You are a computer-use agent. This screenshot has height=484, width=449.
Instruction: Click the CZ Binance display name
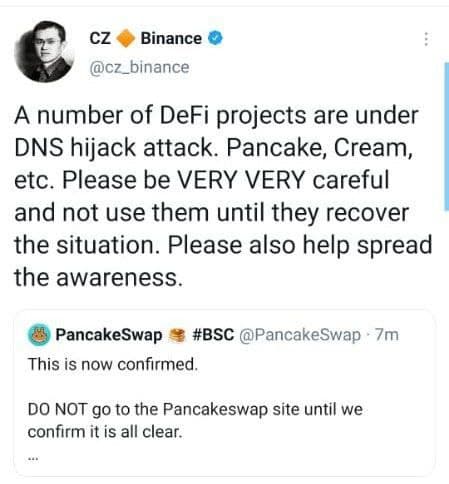click(x=156, y=38)
